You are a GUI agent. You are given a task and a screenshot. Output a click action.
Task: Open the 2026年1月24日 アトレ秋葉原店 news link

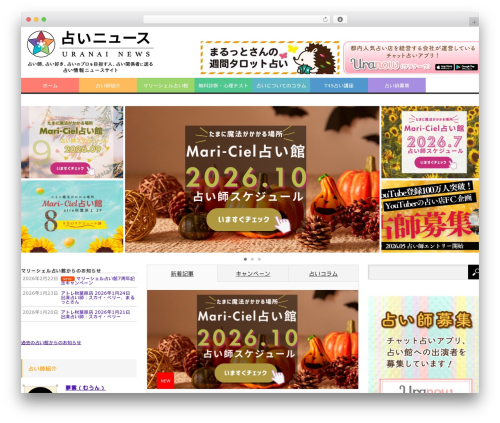pyautogui.click(x=98, y=297)
